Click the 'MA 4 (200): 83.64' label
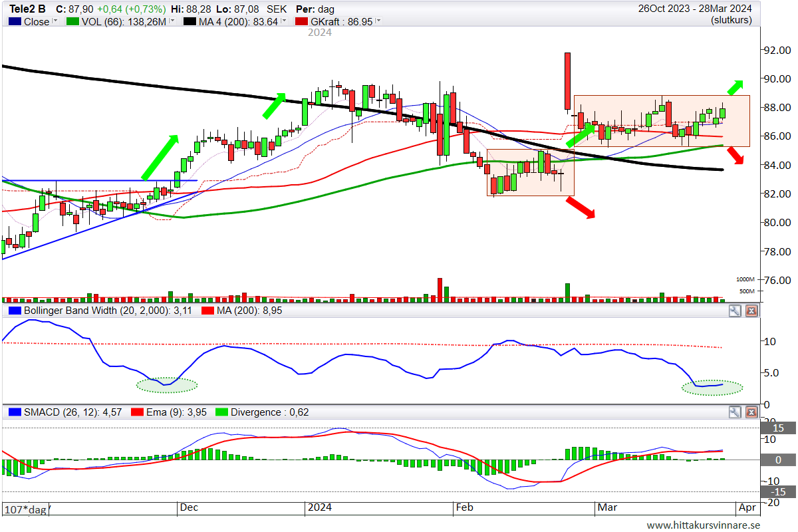 click(x=238, y=21)
